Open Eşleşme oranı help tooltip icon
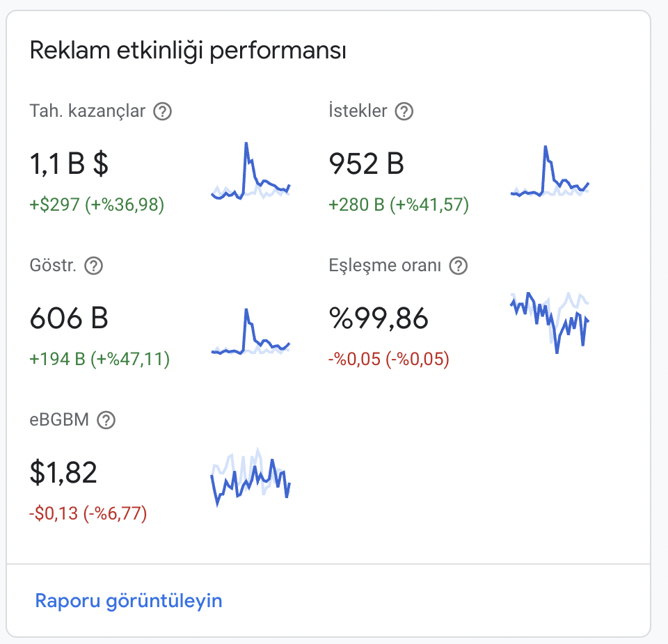This screenshot has width=668, height=644. 459,266
